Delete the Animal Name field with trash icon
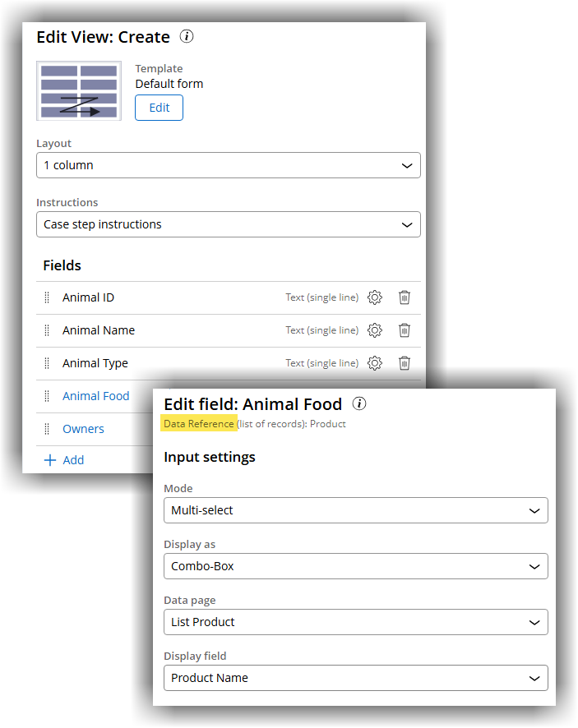Viewport: 578px width, 728px height. pos(405,330)
